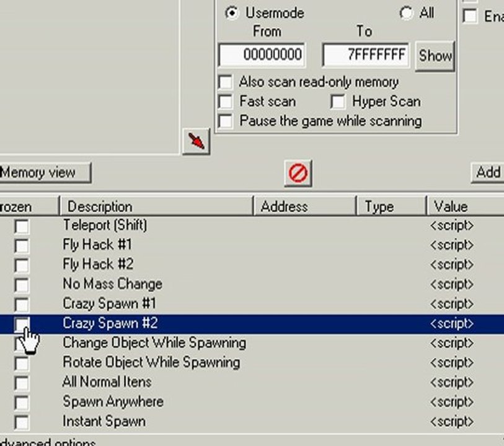The width and height of the screenshot is (504, 446).
Task: Click the To address input field
Action: click(366, 55)
